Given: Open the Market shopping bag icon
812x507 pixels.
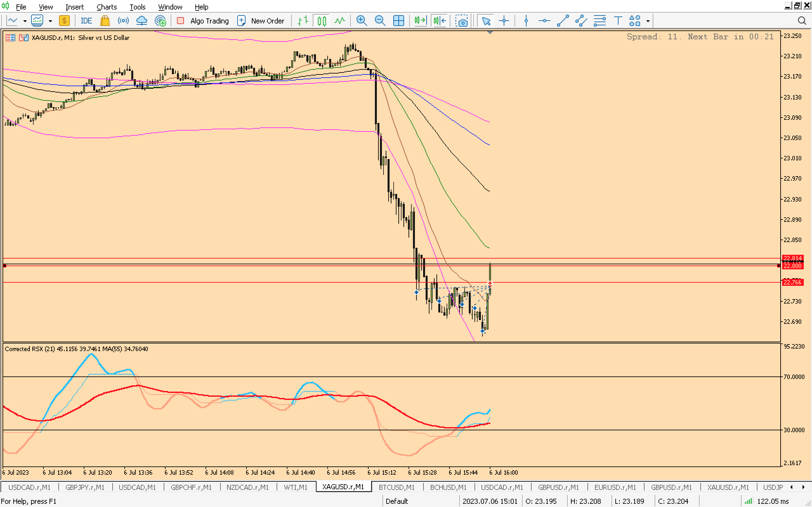Looking at the screenshot, I should click(105, 21).
